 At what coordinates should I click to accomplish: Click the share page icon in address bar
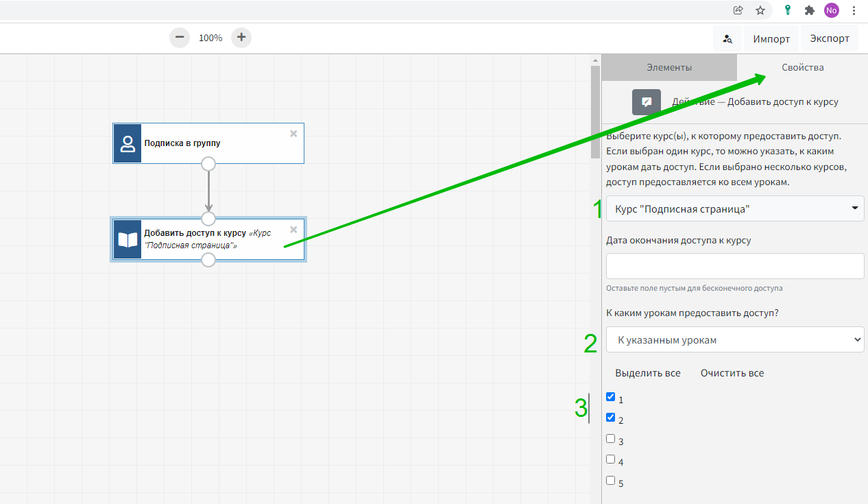(x=738, y=10)
